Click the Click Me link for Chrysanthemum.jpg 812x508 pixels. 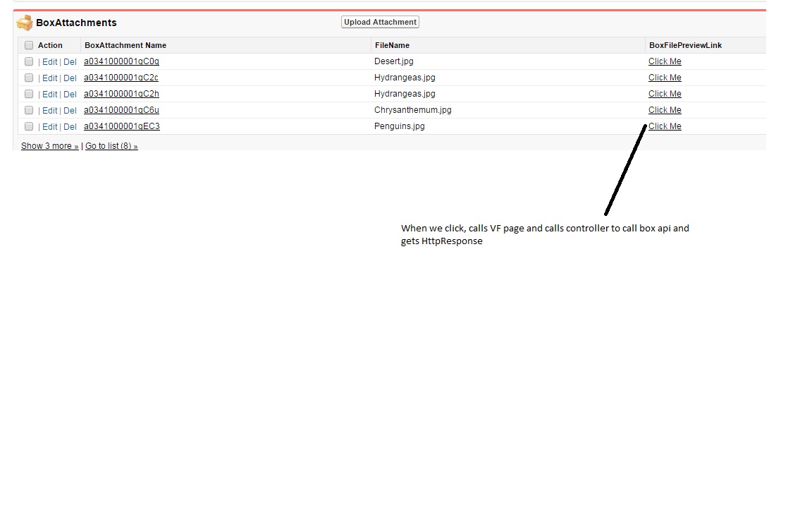665,110
